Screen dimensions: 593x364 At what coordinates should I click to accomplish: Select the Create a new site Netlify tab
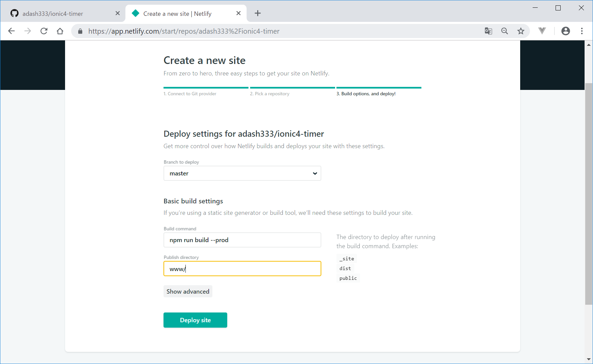[182, 13]
